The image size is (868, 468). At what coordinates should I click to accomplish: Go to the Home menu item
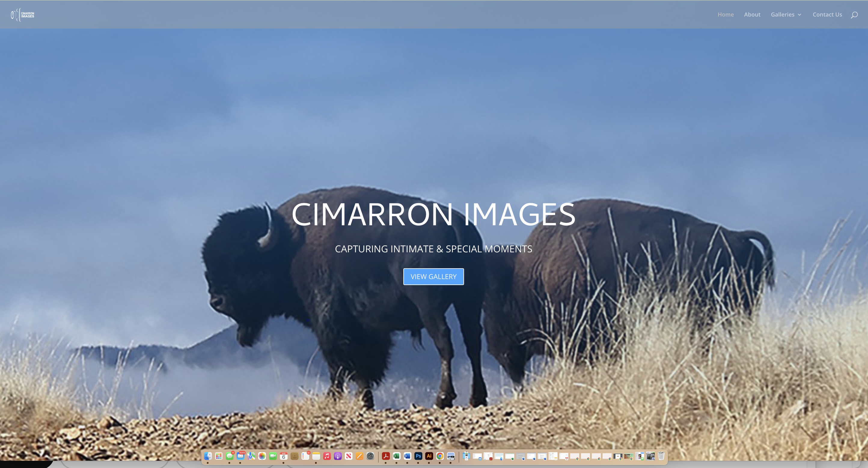[x=726, y=14]
